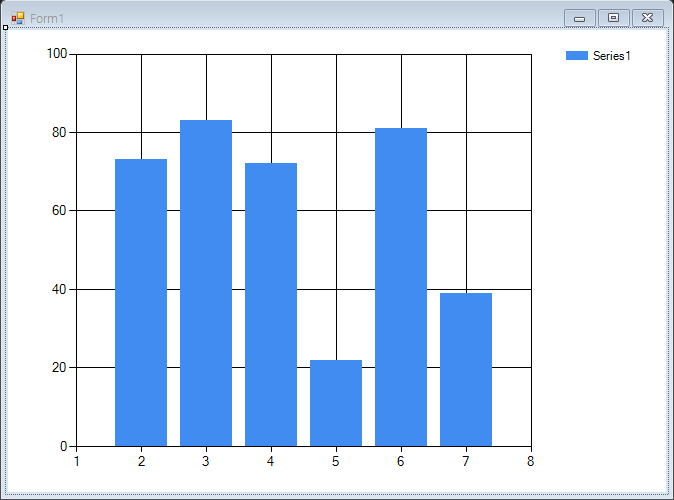Click the y-axis label 40
674x500 pixels.
[x=59, y=289]
